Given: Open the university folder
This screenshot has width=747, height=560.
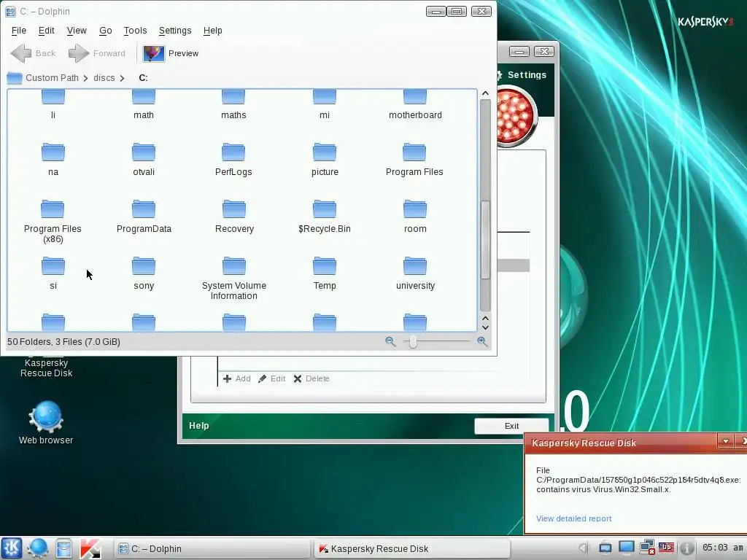Looking at the screenshot, I should [x=415, y=274].
